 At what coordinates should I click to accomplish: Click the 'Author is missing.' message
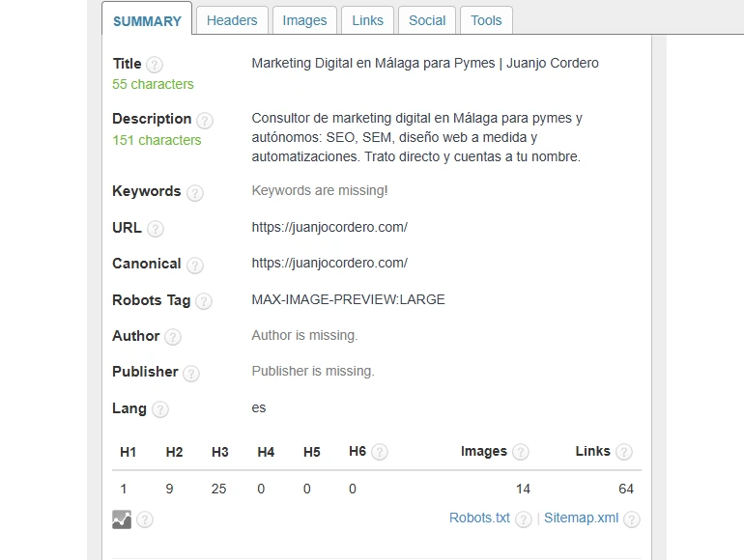tap(304, 336)
